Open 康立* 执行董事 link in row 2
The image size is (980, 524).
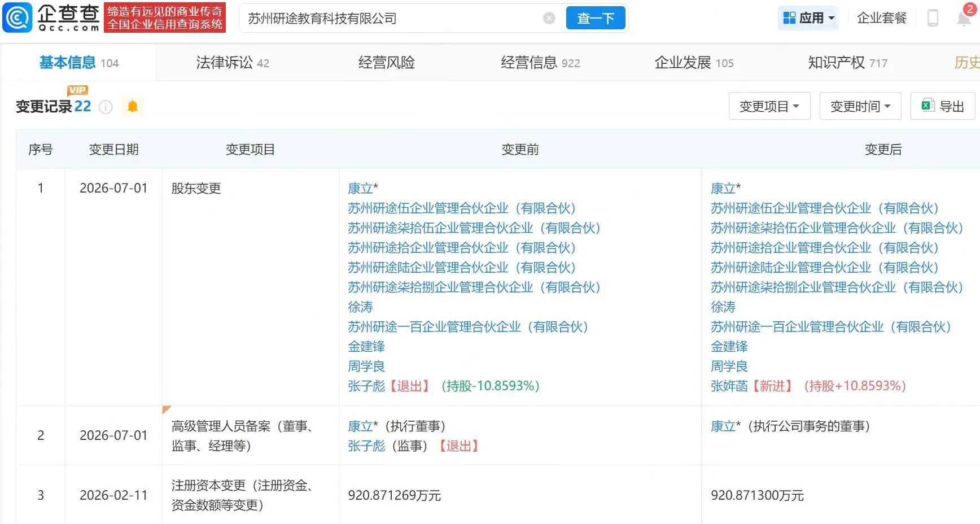pyautogui.click(x=363, y=426)
